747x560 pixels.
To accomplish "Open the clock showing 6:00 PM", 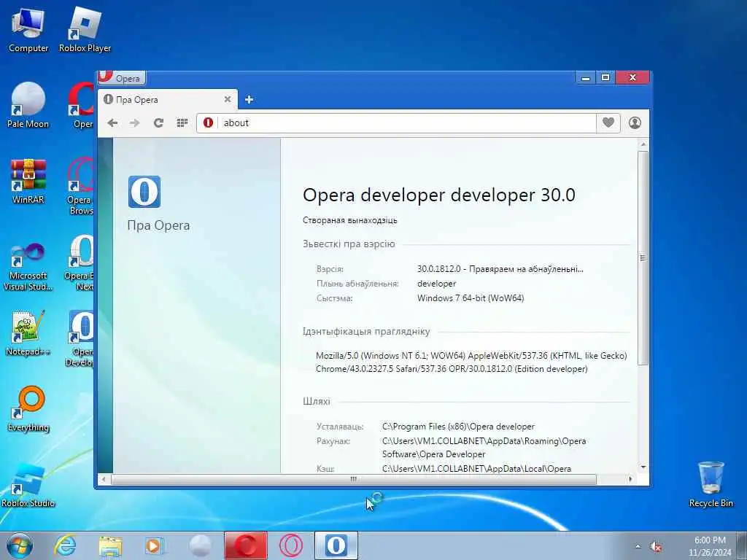I will tap(710, 546).
